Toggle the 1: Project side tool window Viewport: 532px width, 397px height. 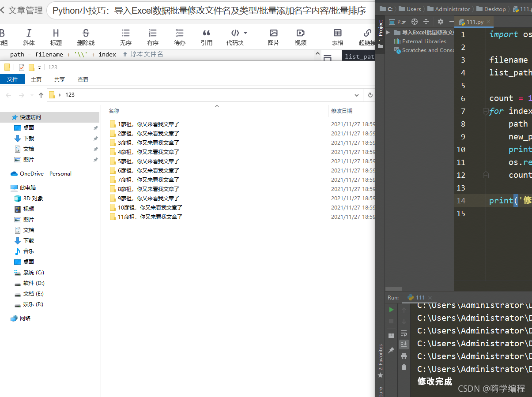[380, 34]
